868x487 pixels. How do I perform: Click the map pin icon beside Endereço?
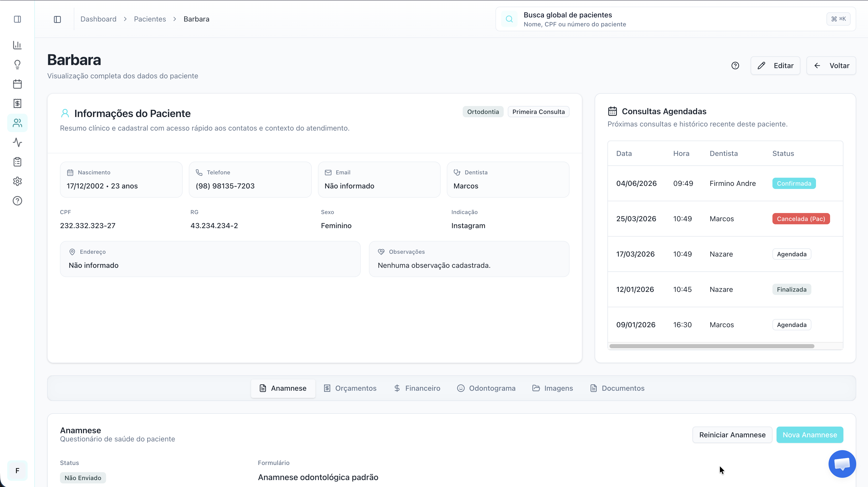pos(72,252)
